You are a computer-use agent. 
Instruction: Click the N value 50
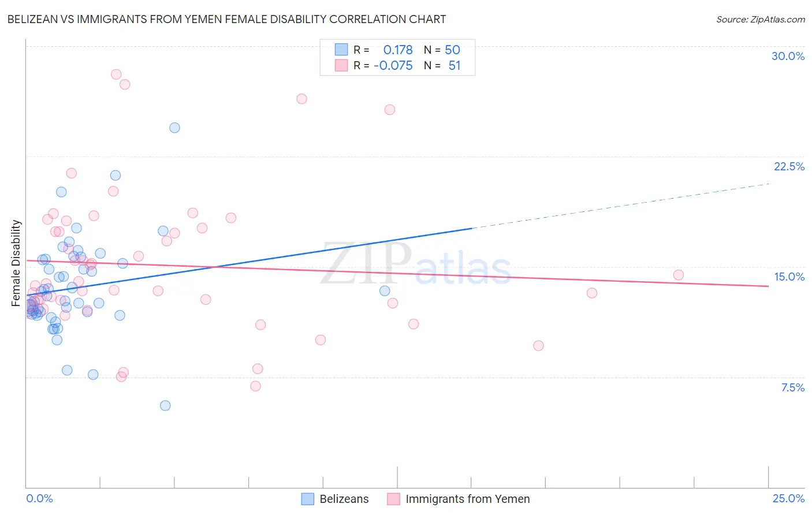[x=452, y=50]
